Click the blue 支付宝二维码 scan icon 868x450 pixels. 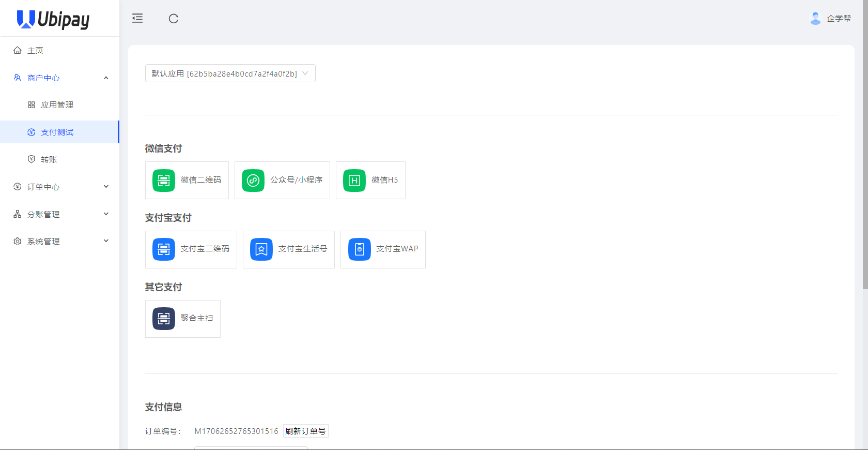[164, 249]
